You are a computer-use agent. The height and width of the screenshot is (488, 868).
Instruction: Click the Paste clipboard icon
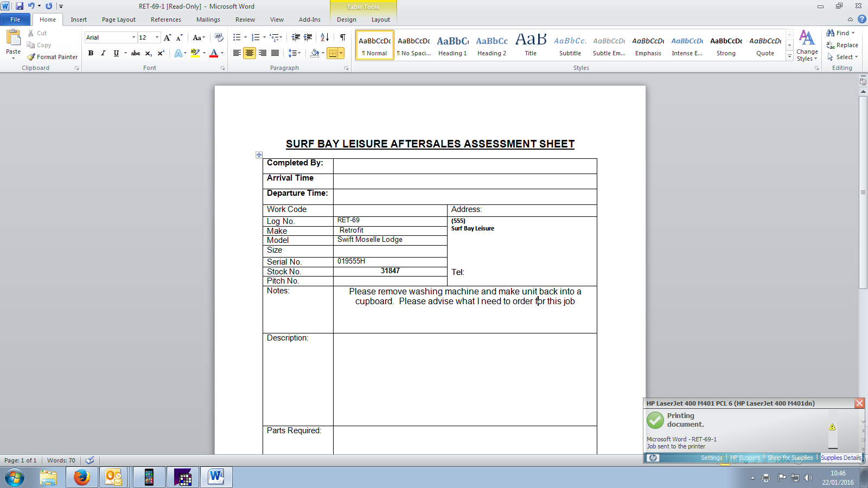coord(13,38)
